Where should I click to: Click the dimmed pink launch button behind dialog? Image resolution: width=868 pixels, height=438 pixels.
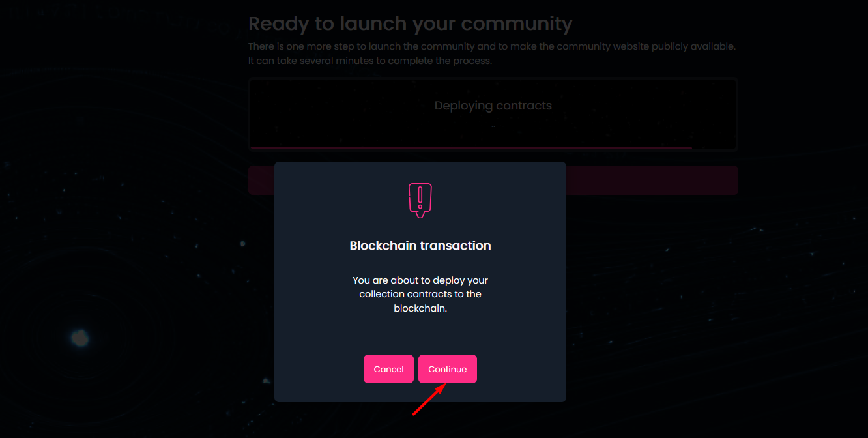click(652, 180)
